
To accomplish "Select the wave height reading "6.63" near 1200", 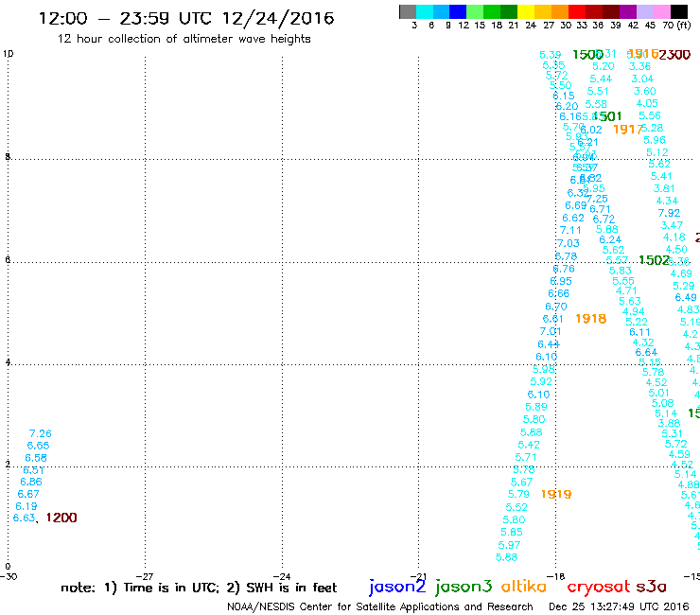I will coord(24,518).
